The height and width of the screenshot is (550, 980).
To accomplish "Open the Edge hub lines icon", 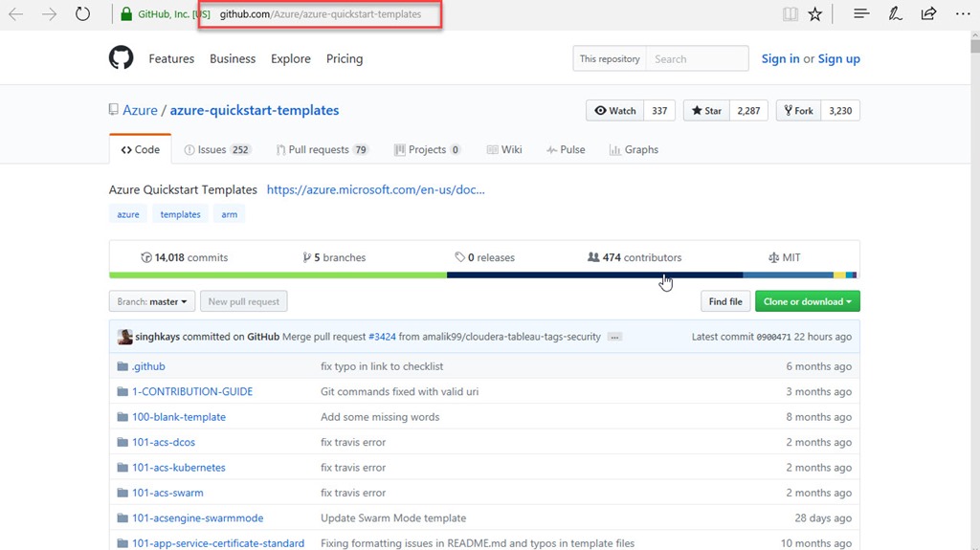I will click(x=861, y=13).
